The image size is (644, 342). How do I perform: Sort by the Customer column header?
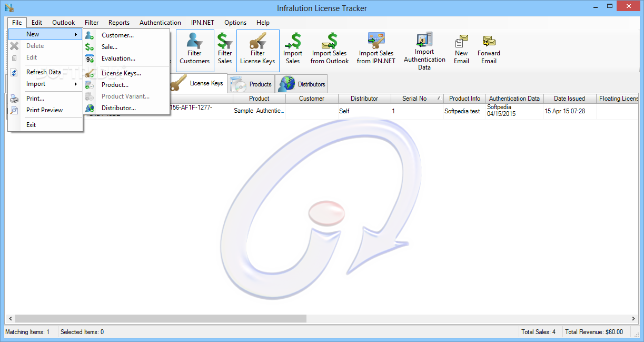[x=312, y=99]
